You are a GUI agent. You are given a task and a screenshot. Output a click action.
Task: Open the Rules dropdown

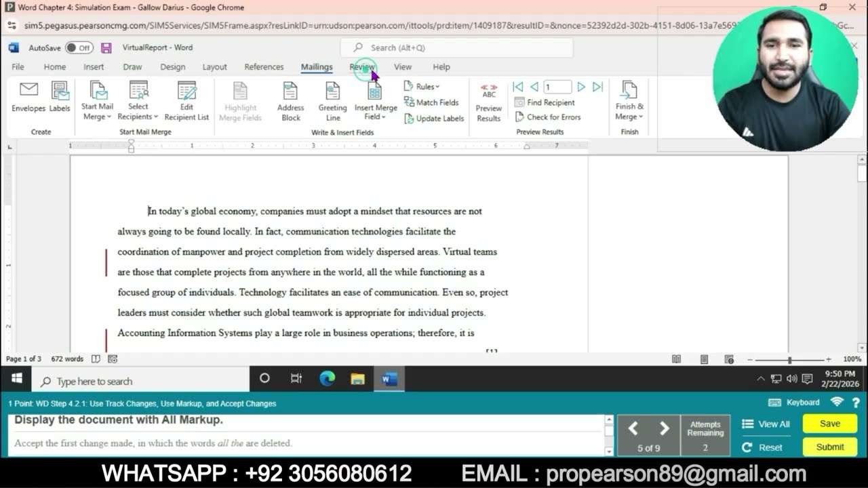point(422,86)
